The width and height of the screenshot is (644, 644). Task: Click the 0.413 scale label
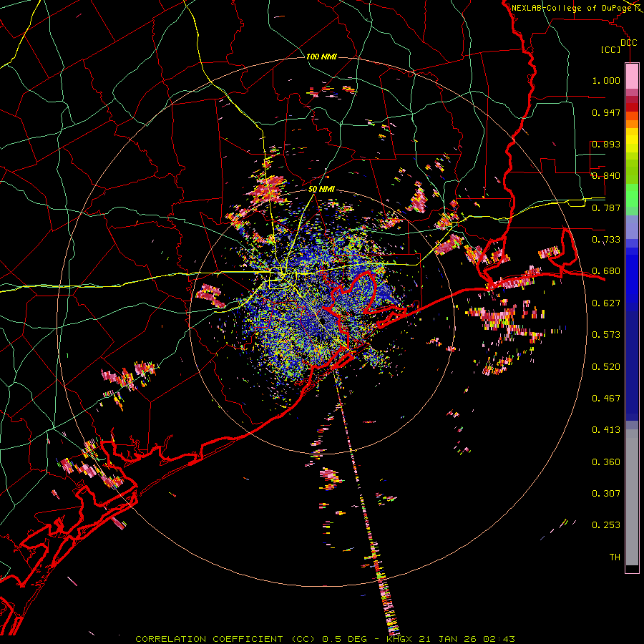point(606,430)
